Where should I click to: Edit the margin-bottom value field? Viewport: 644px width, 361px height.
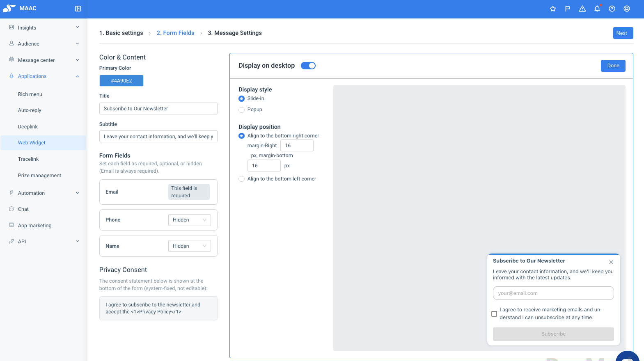point(264,166)
